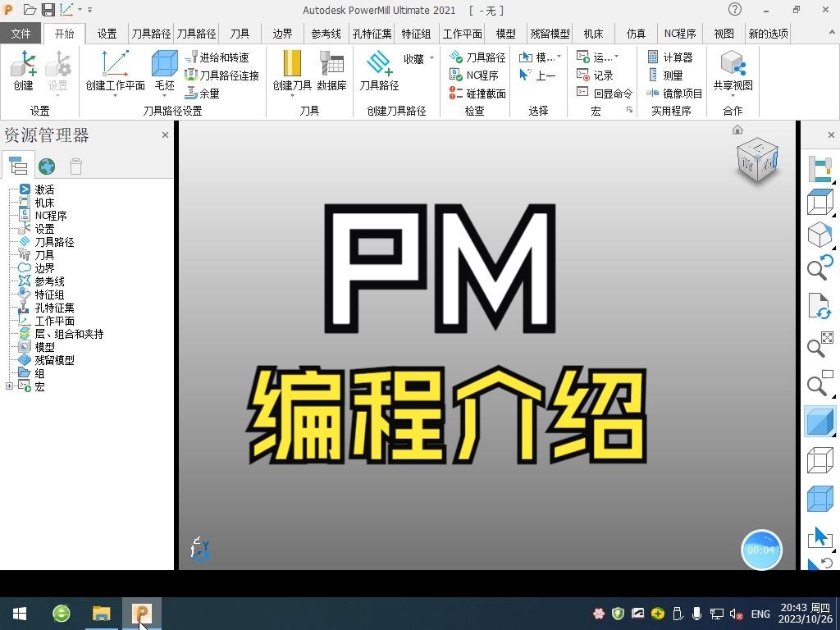Viewport: 840px width, 630px height.
Task: Open the 测量 measure tool
Action: point(664,75)
